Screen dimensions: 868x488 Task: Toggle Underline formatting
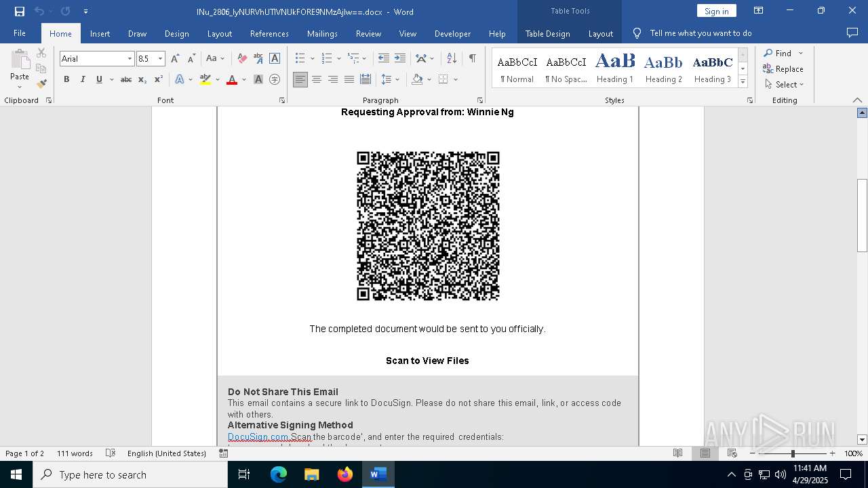pos(99,79)
